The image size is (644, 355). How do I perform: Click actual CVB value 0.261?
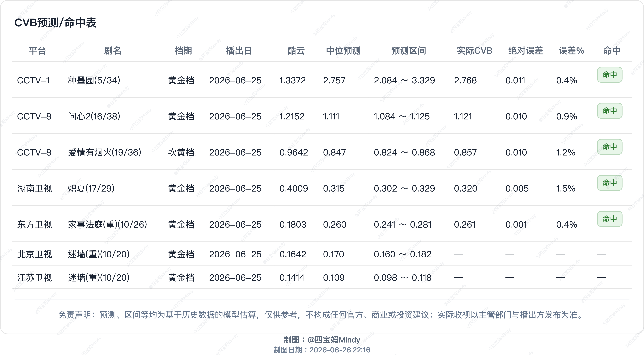(x=464, y=224)
